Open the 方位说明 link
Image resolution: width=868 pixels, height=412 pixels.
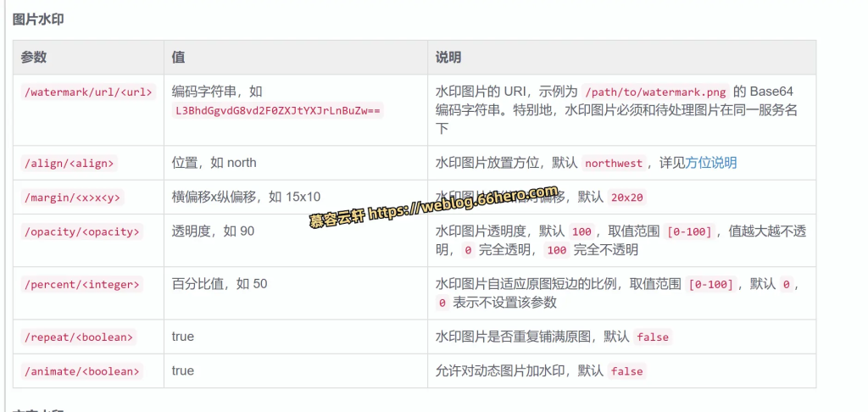(x=711, y=163)
